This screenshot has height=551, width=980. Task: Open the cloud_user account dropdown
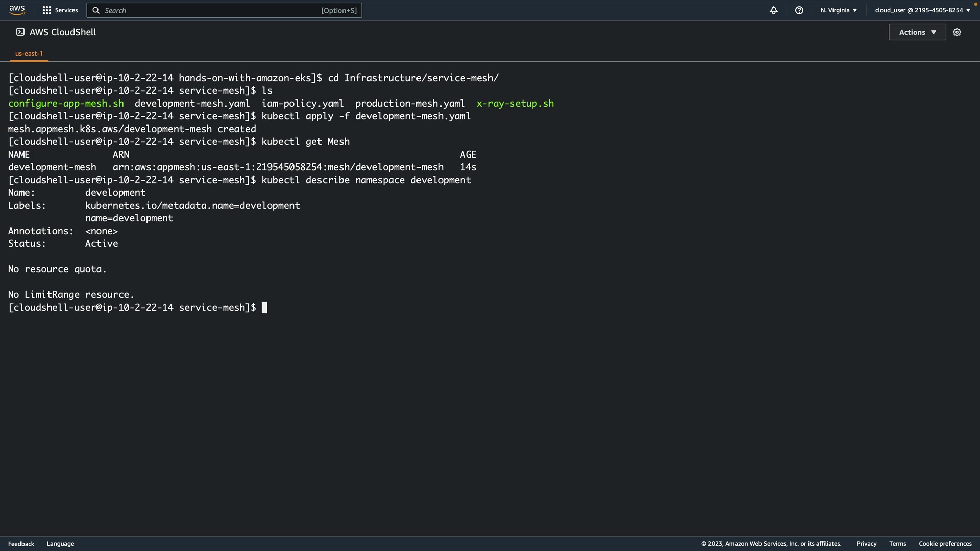tap(922, 10)
